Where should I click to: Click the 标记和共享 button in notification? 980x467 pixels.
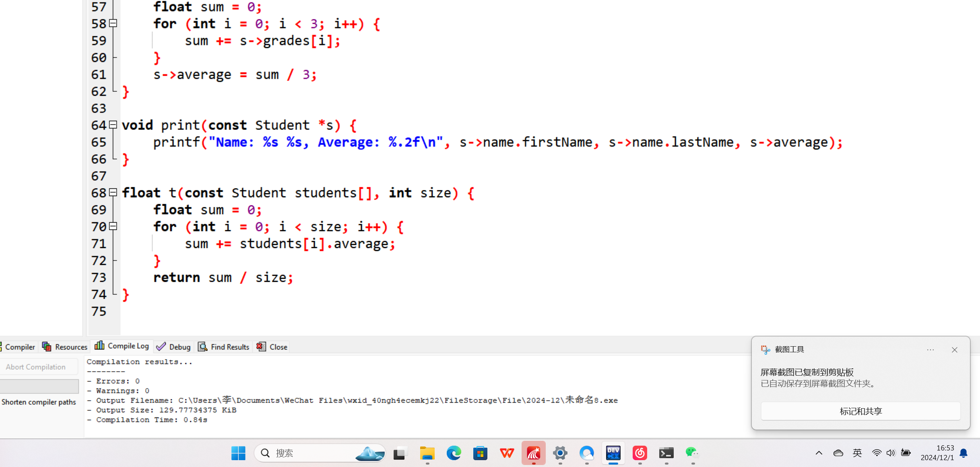860,411
